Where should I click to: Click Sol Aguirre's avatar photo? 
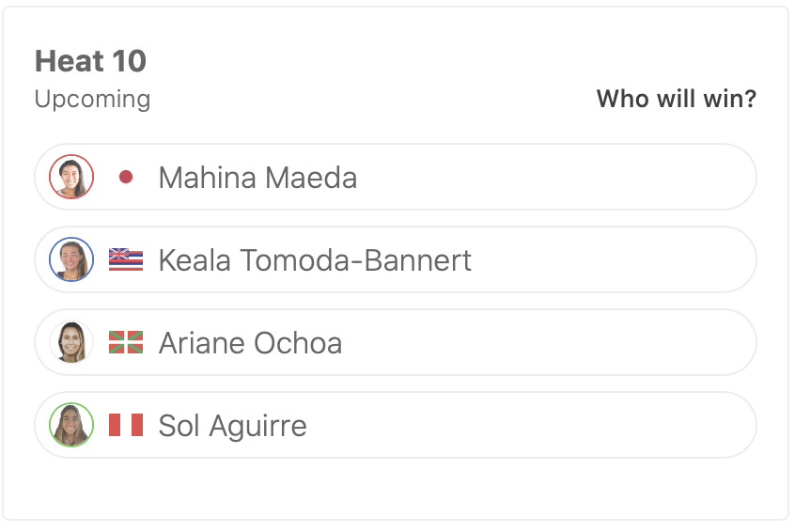tap(71, 425)
